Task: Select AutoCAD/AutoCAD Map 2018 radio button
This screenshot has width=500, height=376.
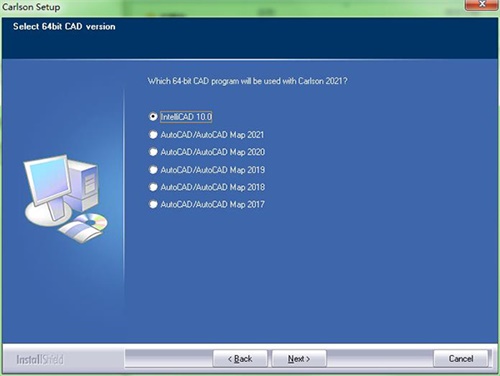Action: [153, 187]
